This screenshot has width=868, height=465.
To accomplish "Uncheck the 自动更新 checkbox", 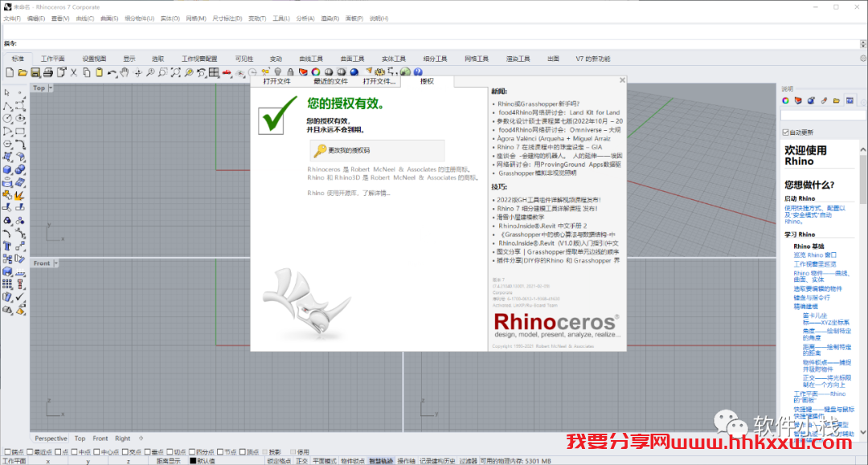I will tap(785, 133).
